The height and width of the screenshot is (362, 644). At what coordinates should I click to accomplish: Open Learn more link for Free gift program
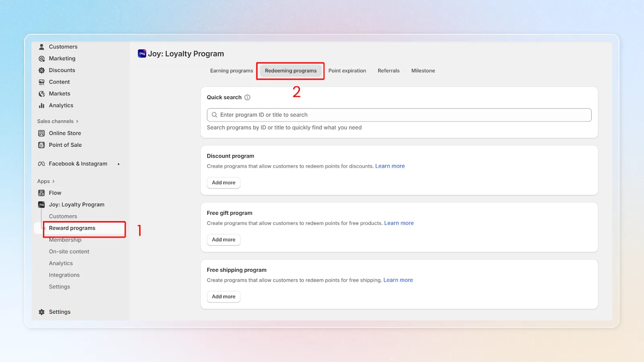[399, 223]
